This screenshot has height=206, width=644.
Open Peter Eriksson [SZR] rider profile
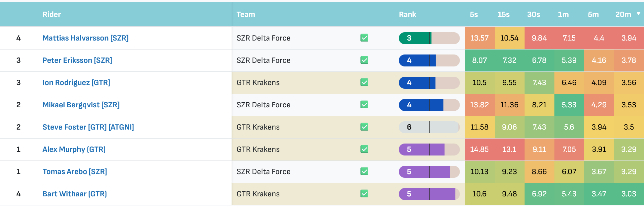tap(77, 60)
